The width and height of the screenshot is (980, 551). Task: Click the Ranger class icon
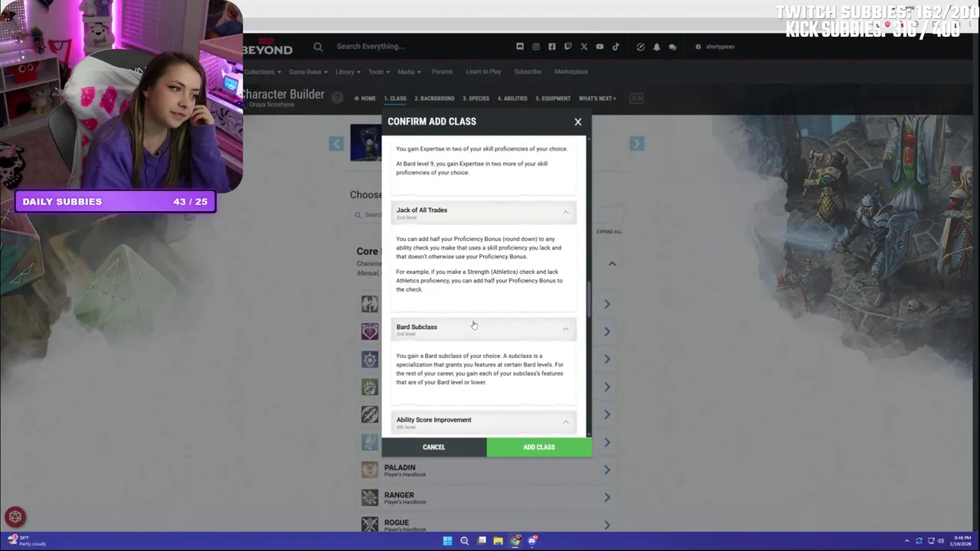[370, 497]
